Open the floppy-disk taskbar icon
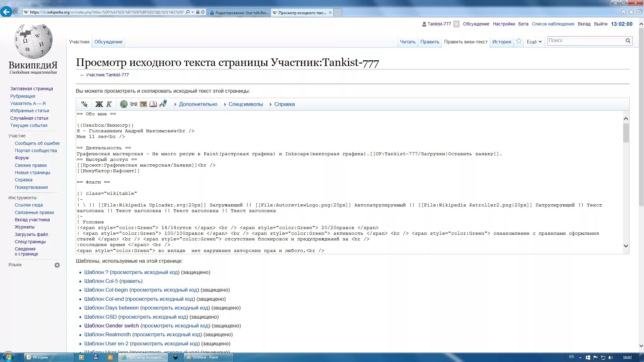644x362 pixels. coord(96,357)
